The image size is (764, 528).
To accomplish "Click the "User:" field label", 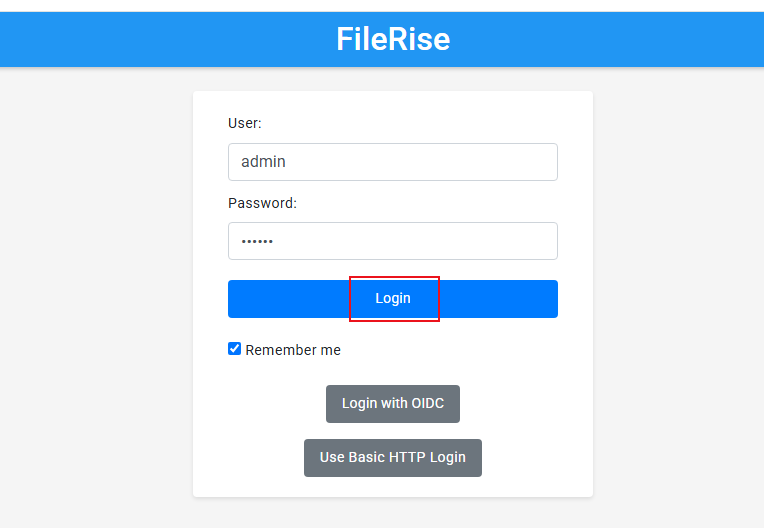I will [x=245, y=123].
